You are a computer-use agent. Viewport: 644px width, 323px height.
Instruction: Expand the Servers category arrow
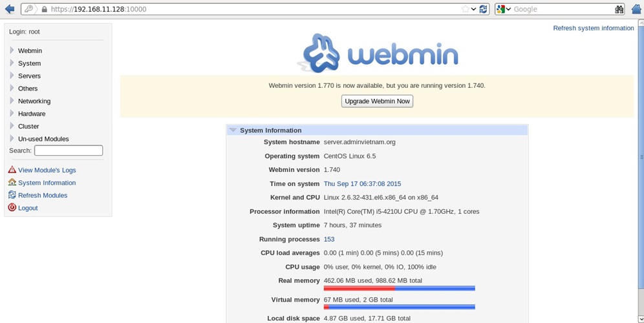click(x=12, y=76)
